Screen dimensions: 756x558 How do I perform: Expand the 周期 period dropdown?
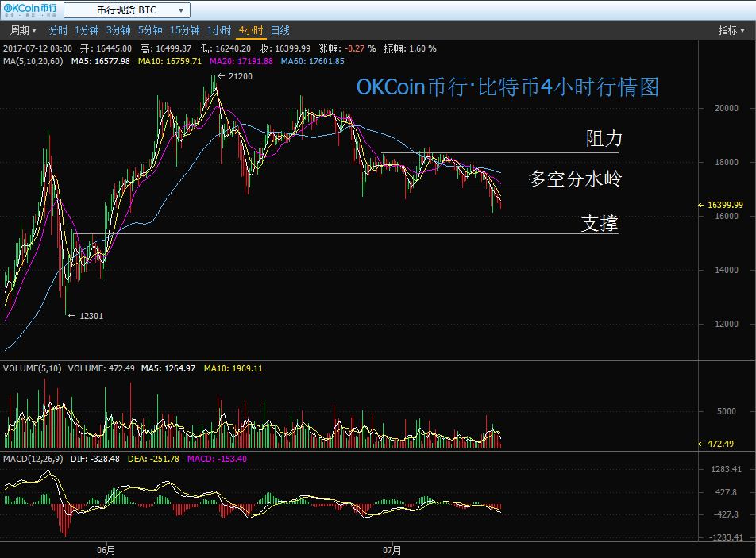pyautogui.click(x=23, y=30)
